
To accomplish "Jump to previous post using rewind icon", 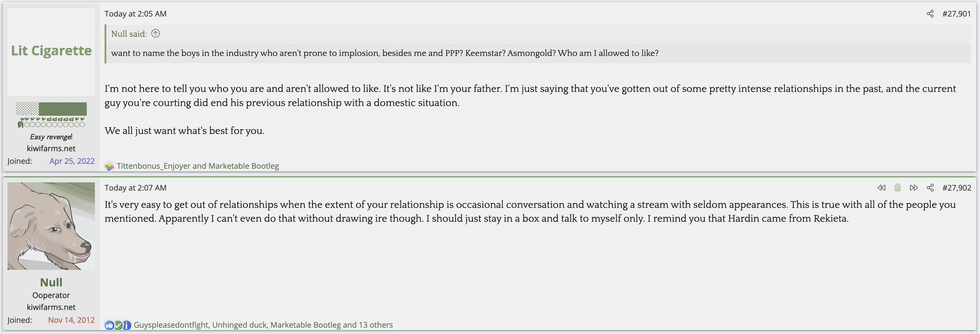I will [x=881, y=188].
